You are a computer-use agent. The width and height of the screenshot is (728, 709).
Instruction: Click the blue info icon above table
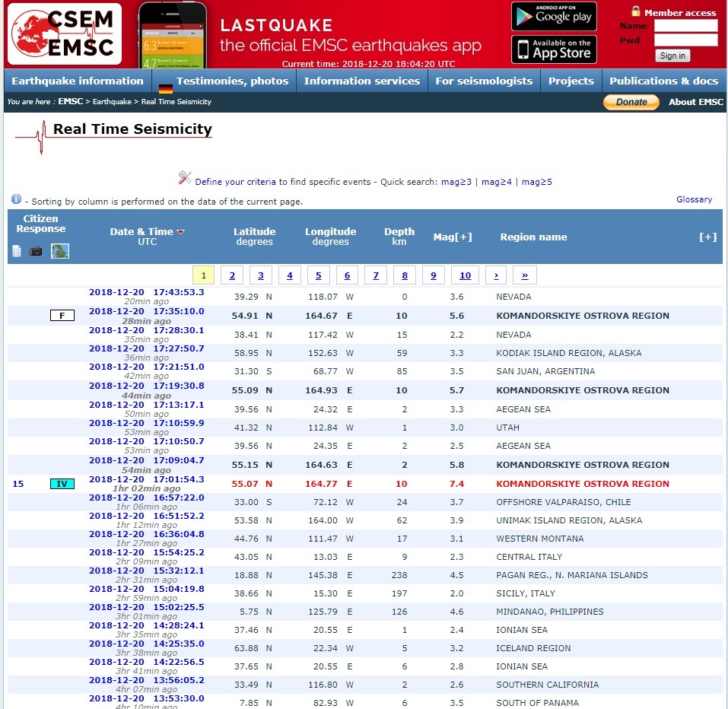[x=16, y=199]
